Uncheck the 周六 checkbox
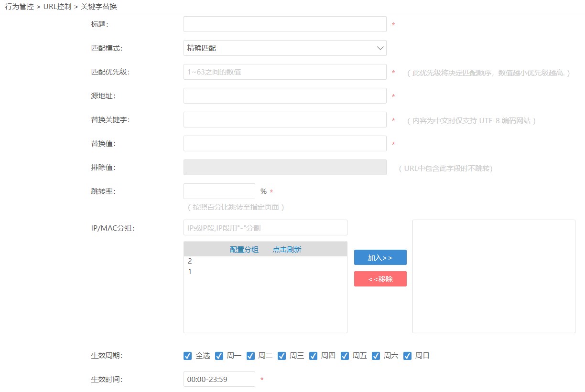 coord(376,356)
